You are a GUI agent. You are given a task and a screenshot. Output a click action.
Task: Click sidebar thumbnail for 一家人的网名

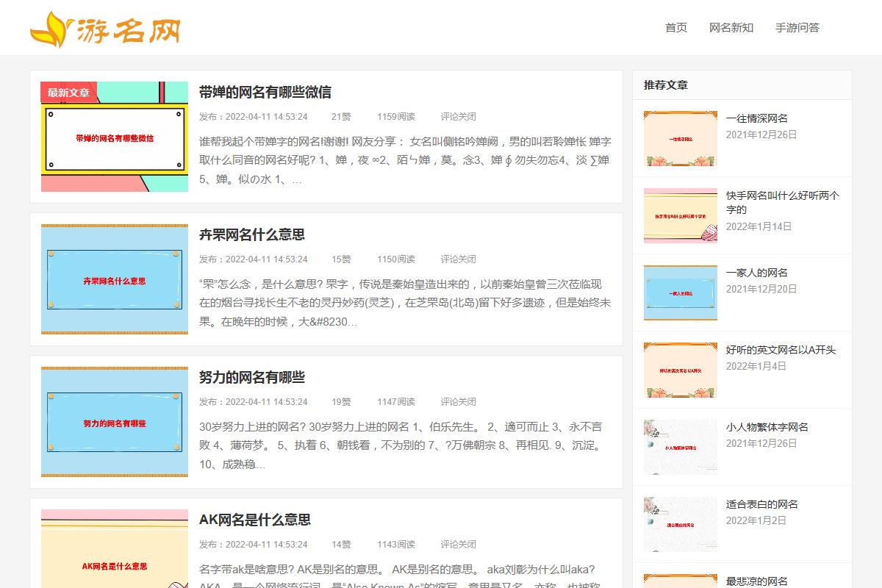(x=681, y=293)
